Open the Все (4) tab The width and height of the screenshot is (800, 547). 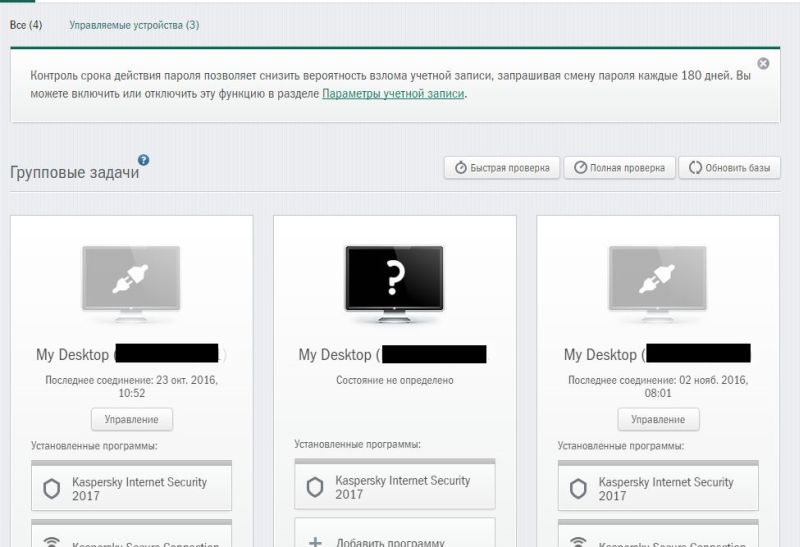coord(26,25)
